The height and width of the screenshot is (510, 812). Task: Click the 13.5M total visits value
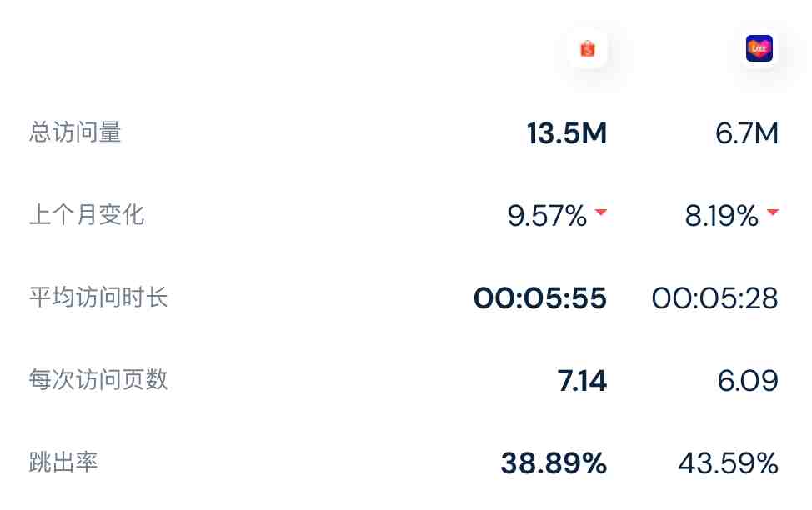[x=567, y=133]
